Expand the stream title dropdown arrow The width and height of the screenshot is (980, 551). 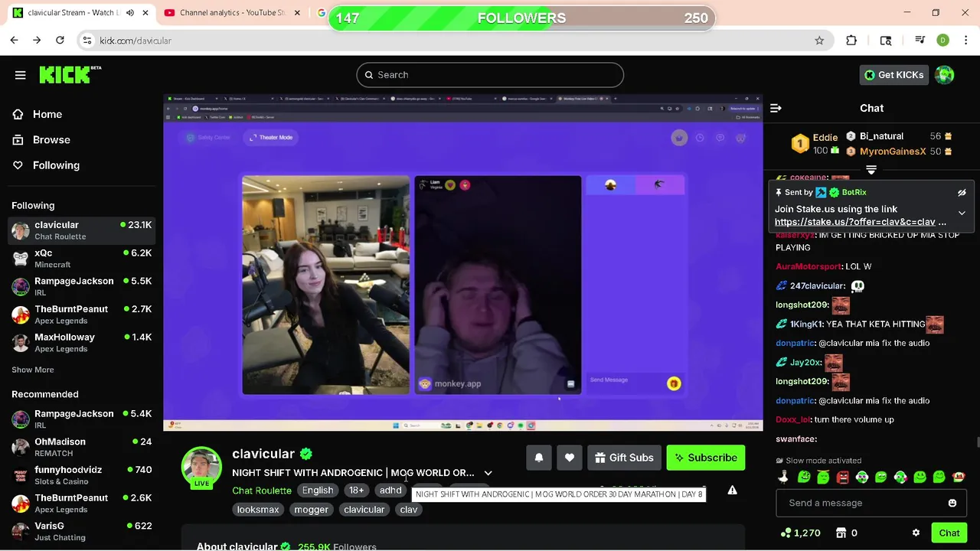coord(488,473)
